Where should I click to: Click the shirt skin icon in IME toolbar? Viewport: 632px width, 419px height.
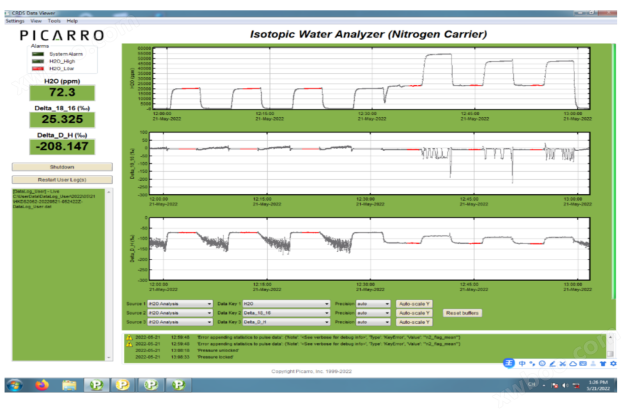pos(603,363)
